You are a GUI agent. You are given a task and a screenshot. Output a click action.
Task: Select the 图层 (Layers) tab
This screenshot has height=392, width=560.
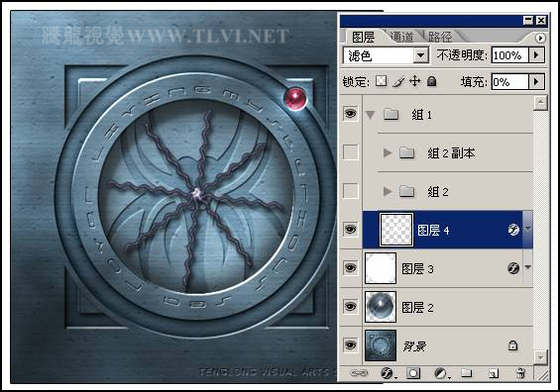pos(363,37)
